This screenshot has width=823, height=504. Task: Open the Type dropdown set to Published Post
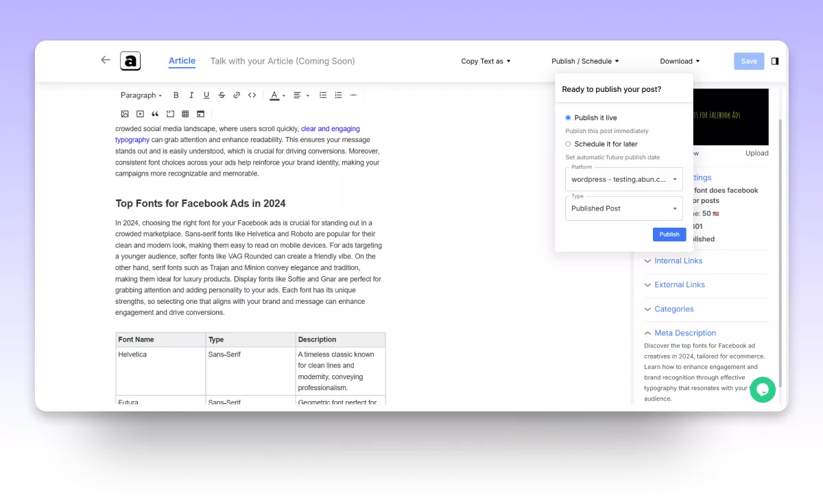click(x=623, y=208)
